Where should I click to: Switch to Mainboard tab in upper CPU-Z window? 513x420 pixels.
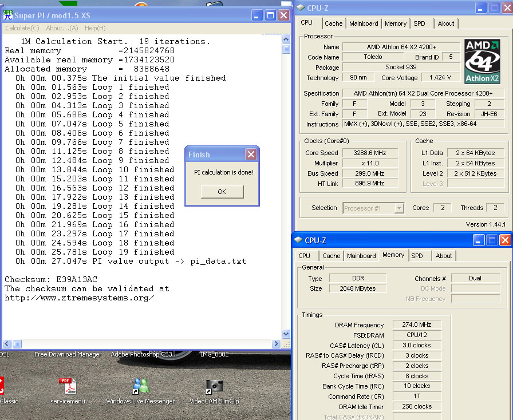tap(364, 23)
